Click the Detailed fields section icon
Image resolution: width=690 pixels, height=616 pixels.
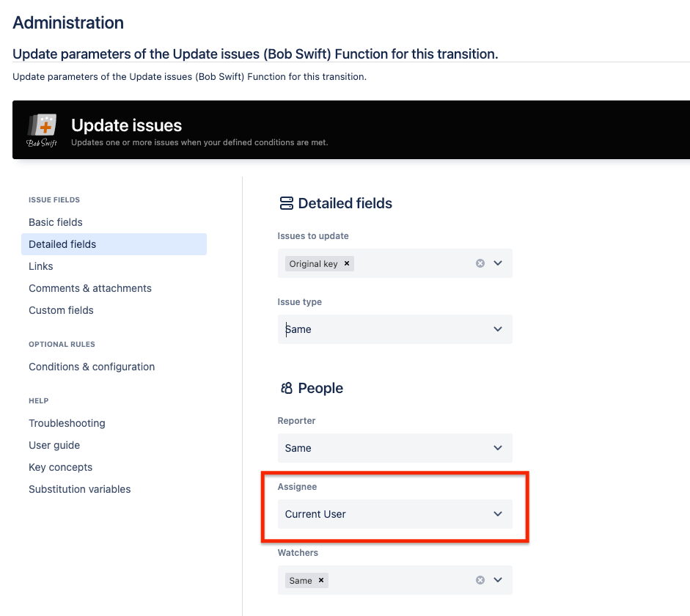pyautogui.click(x=287, y=203)
